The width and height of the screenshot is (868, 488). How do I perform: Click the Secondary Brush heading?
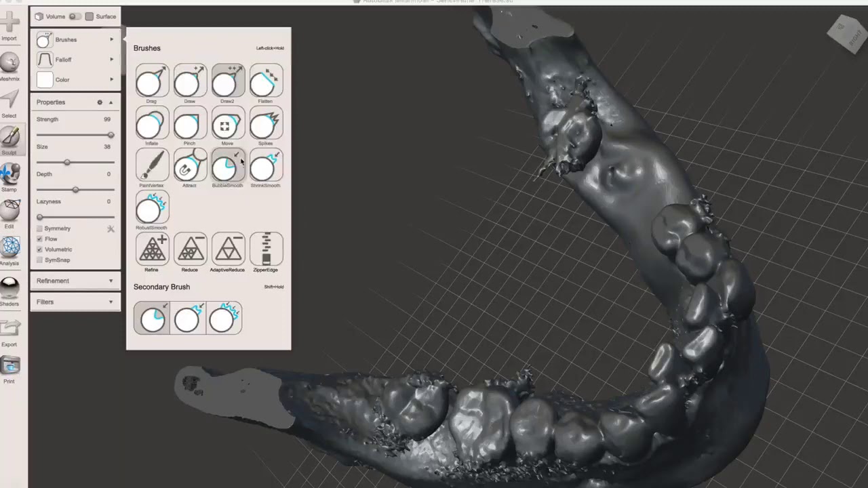pos(161,287)
